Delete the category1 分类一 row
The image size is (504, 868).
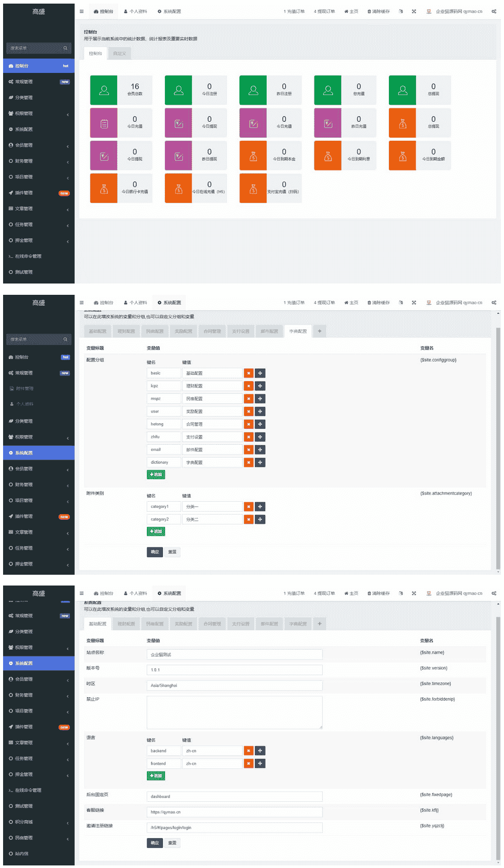[249, 507]
